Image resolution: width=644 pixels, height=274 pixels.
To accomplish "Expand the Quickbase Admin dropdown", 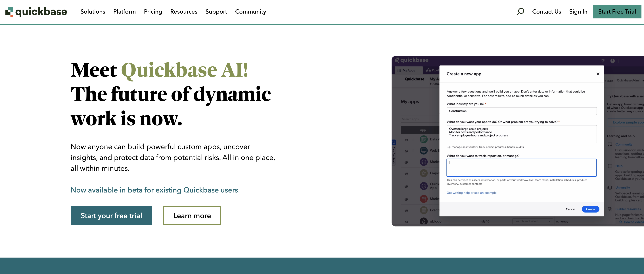I will pos(630,80).
